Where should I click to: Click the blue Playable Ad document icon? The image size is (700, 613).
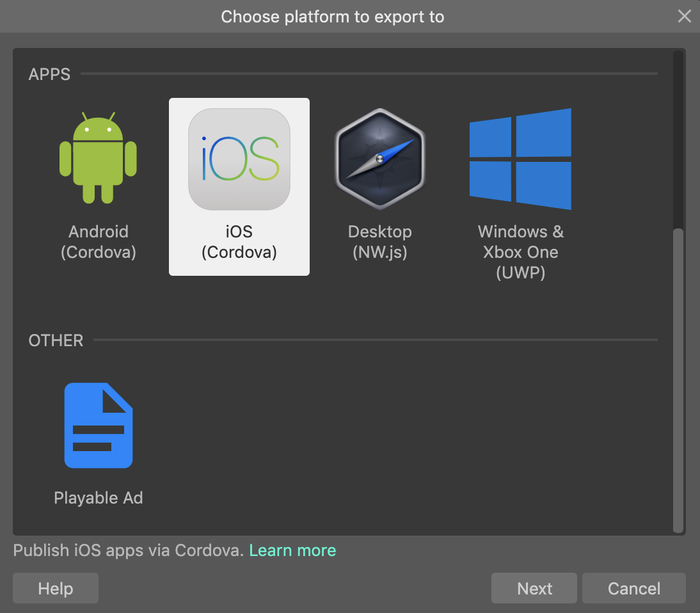[99, 426]
